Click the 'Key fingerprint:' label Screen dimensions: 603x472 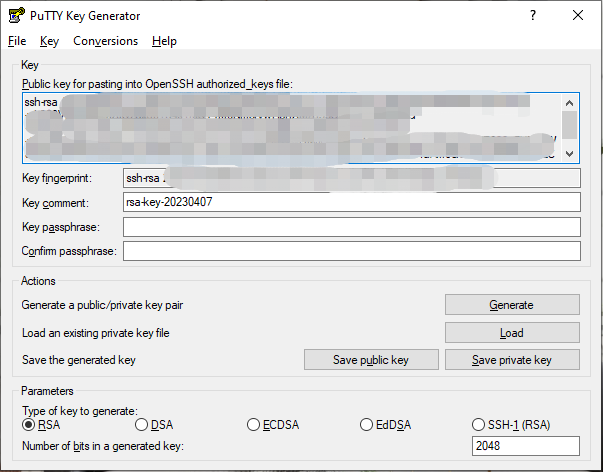point(57,178)
